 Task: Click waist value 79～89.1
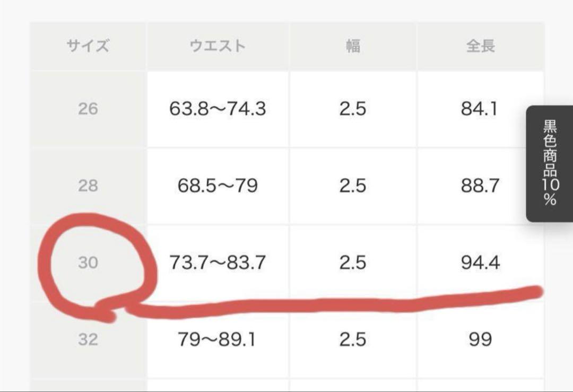pos(218,339)
